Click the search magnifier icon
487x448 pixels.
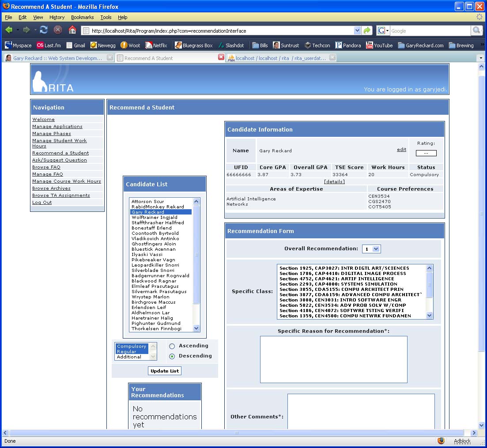tap(476, 30)
